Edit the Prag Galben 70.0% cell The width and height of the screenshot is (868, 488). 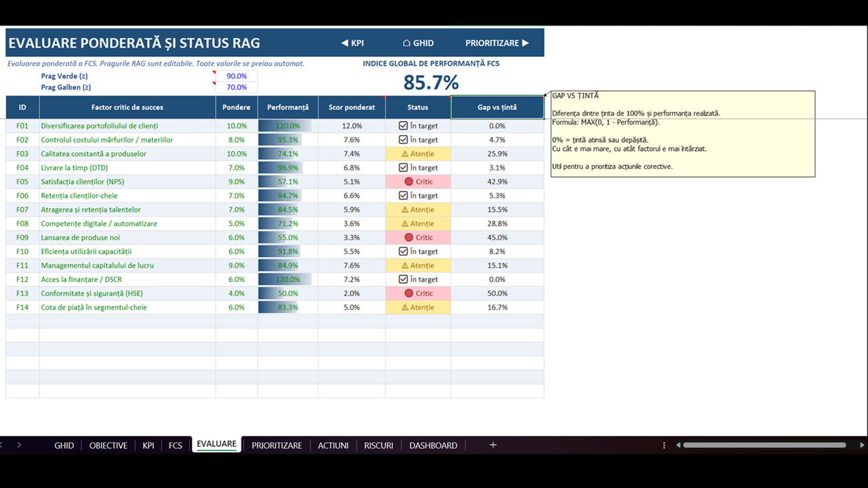(237, 87)
